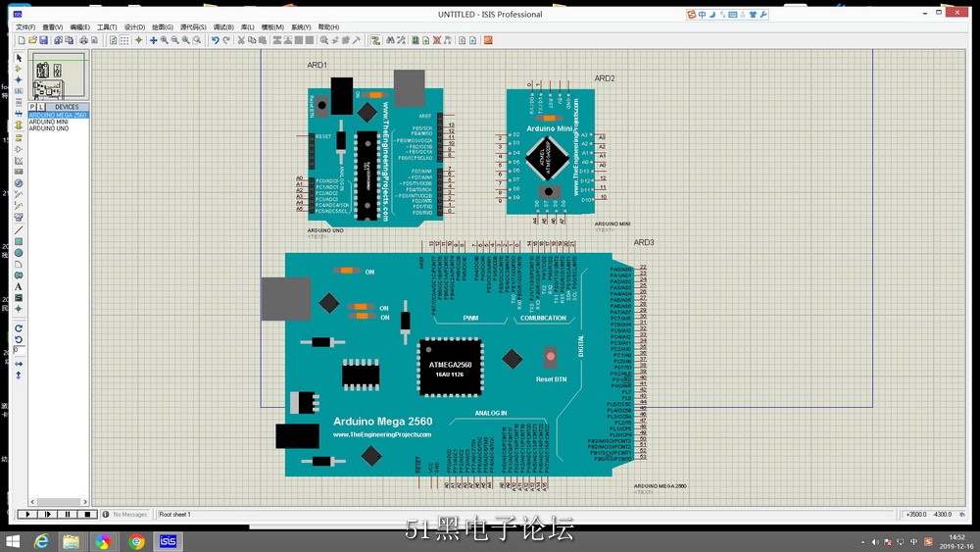The image size is (980, 552).
Task: Click the vertical mirror flip icon
Action: click(18, 376)
